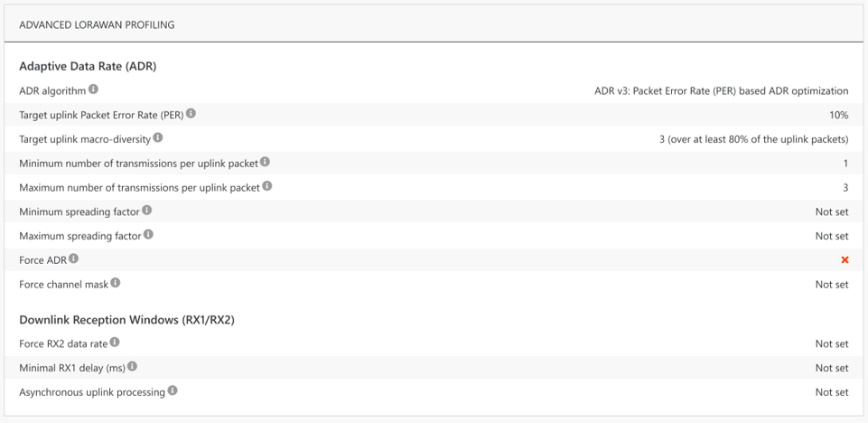This screenshot has width=868, height=423.
Task: Click info icon for Minimum number of transmissions
Action: (265, 163)
